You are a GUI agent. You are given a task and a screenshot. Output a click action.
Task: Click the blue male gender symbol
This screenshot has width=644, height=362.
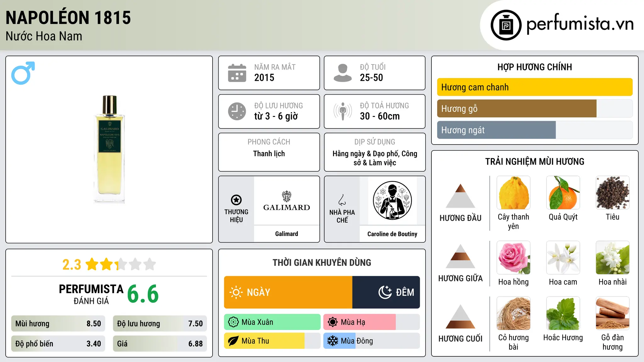click(23, 73)
